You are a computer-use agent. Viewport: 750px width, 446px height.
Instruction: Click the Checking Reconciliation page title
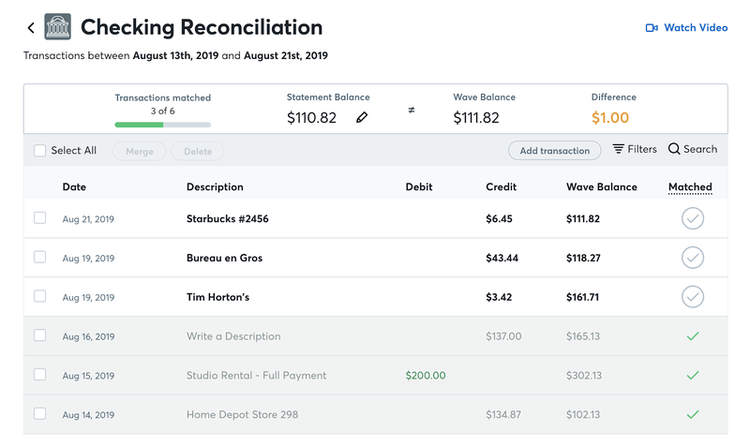coord(201,27)
